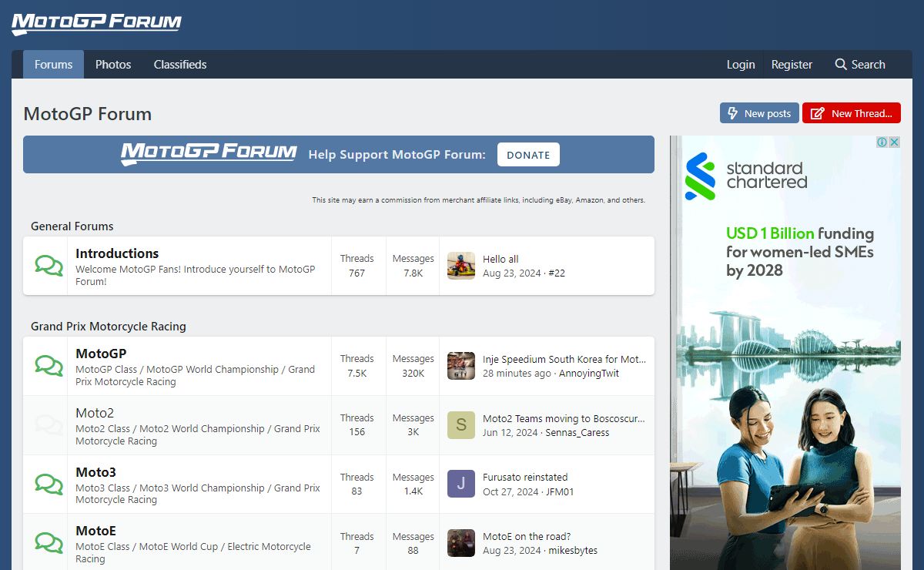This screenshot has height=570, width=924.
Task: Click the MotoGP forum chat bubble icon
Action: click(49, 366)
